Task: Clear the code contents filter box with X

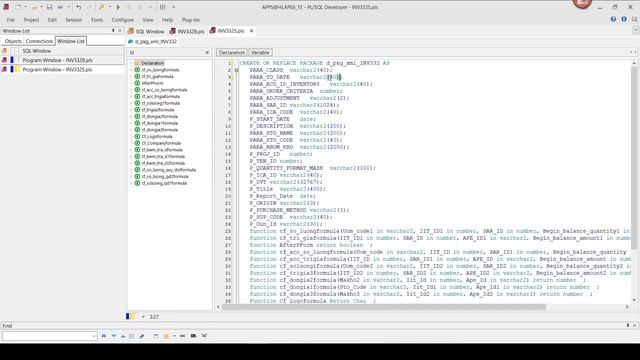Action: [207, 53]
